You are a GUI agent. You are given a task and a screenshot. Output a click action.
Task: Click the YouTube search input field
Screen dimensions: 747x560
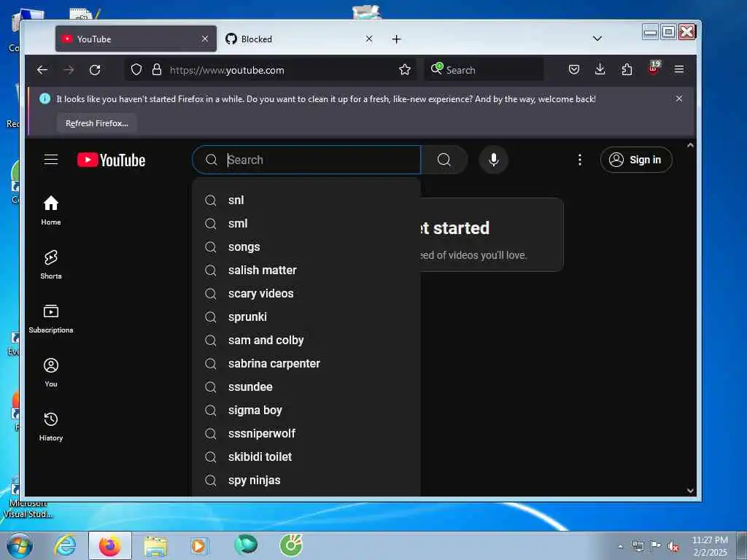click(x=306, y=160)
